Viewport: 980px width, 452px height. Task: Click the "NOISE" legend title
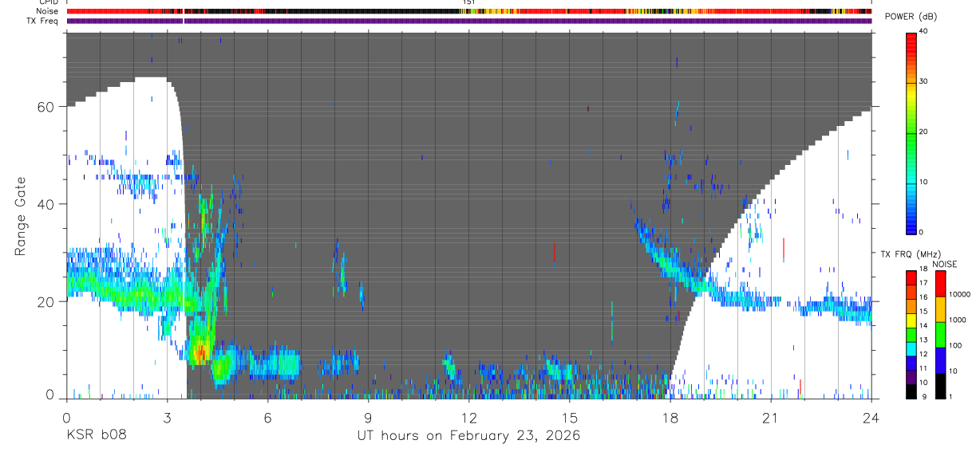(x=944, y=265)
